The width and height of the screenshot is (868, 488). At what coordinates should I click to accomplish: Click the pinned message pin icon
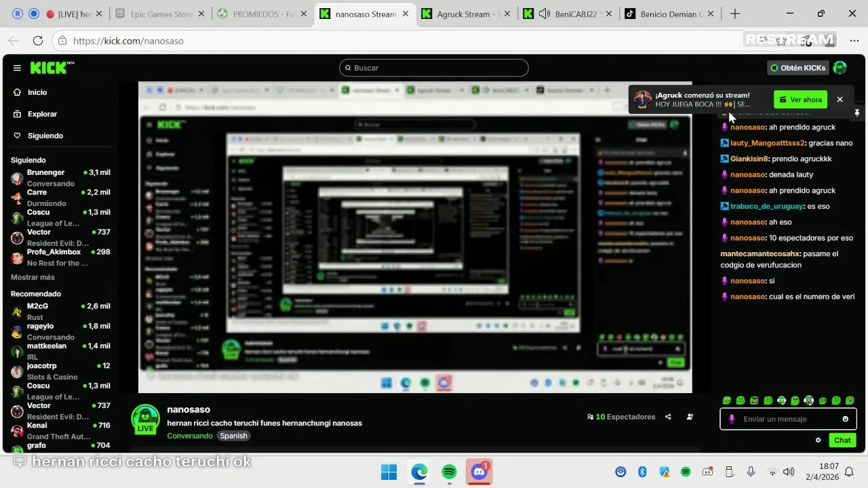pos(857,113)
